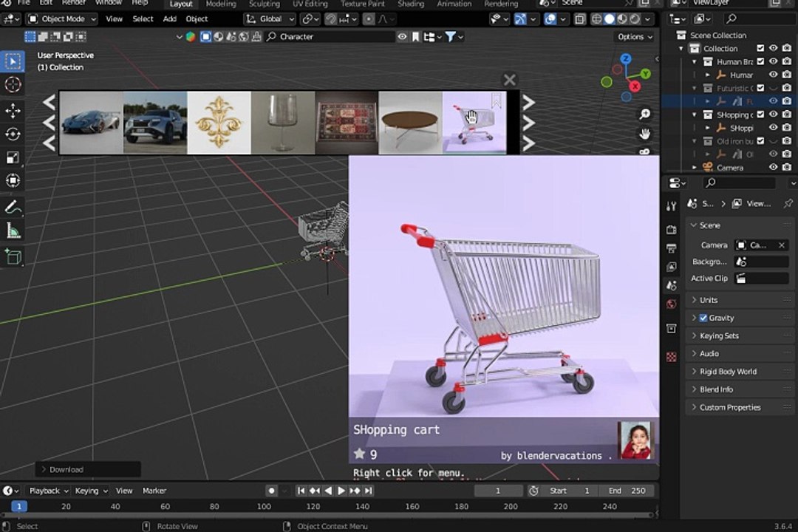Open the Output properties tab

pyautogui.click(x=671, y=248)
